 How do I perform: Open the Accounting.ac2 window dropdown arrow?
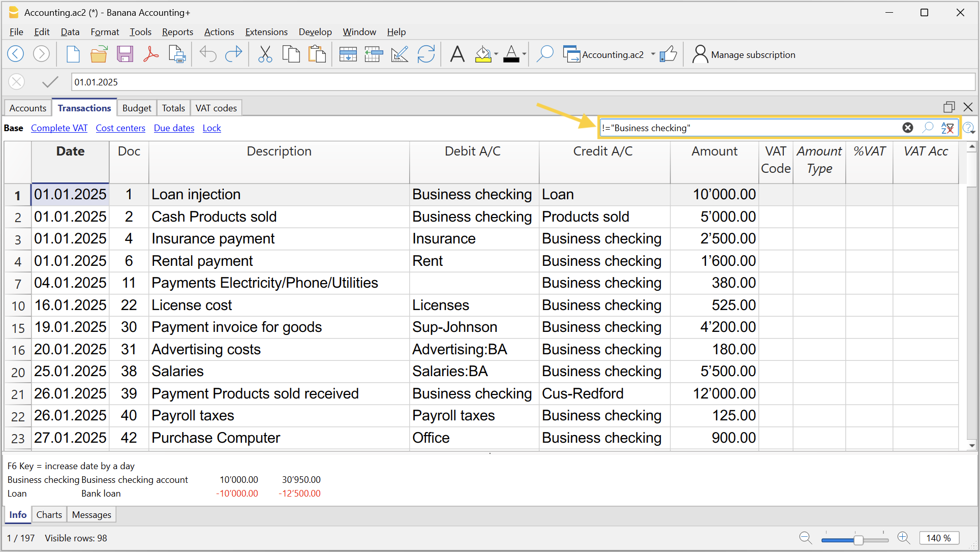click(x=653, y=54)
